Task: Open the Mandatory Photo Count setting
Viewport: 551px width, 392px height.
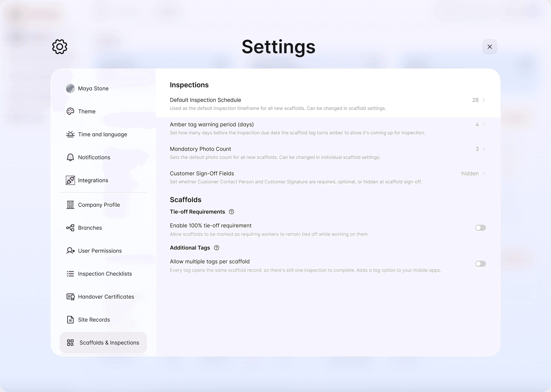Action: coord(328,153)
